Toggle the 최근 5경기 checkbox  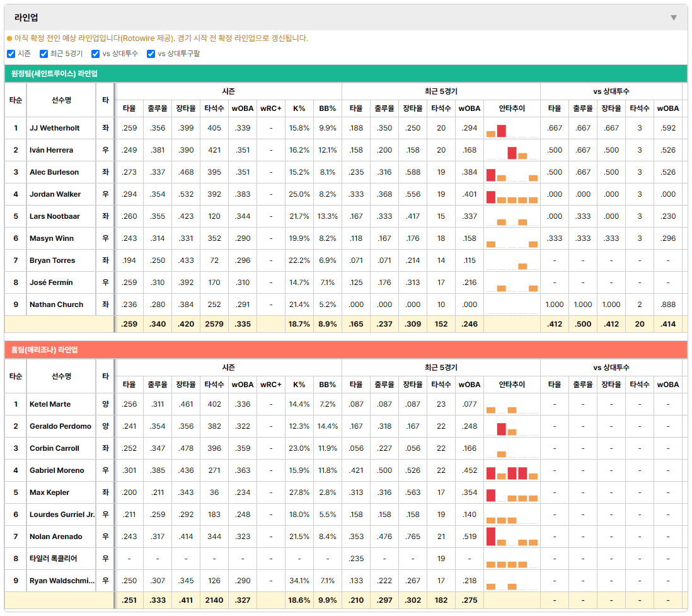(x=43, y=54)
